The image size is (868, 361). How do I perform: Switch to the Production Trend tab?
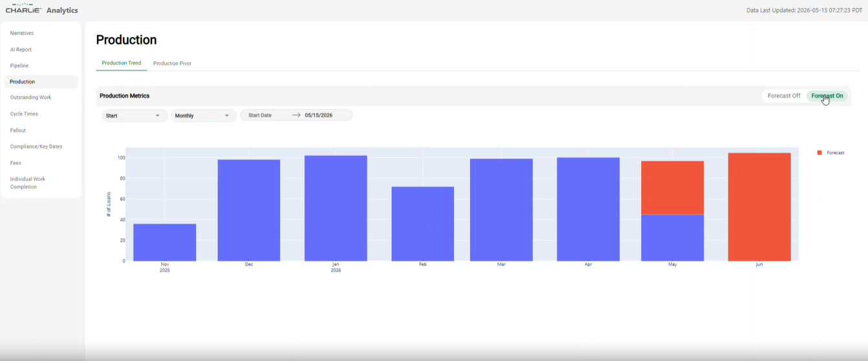(122, 63)
